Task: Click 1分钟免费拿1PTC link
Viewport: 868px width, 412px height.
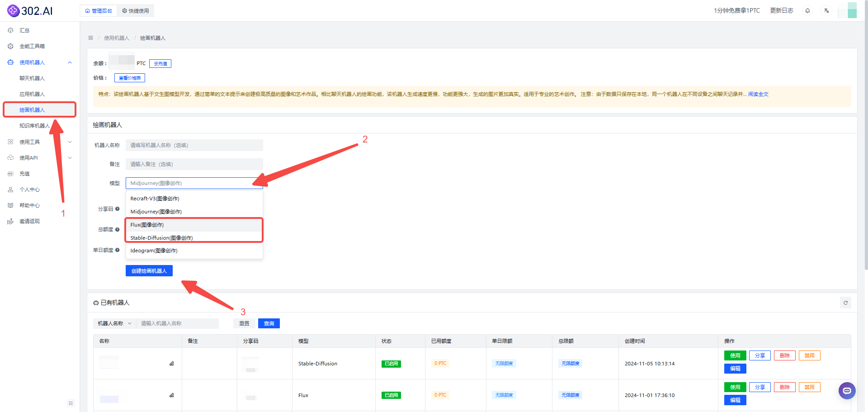Action: click(737, 10)
